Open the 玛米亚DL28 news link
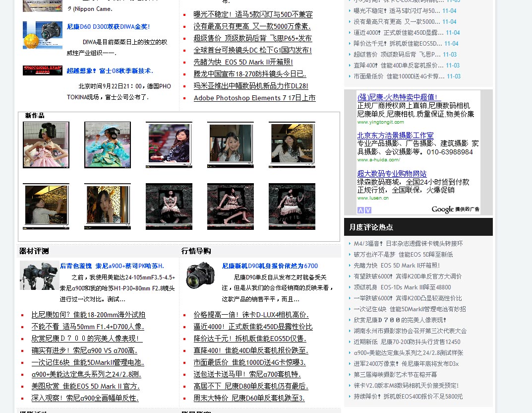Image resolution: width=532 pixels, height=413 pixels. point(251,86)
